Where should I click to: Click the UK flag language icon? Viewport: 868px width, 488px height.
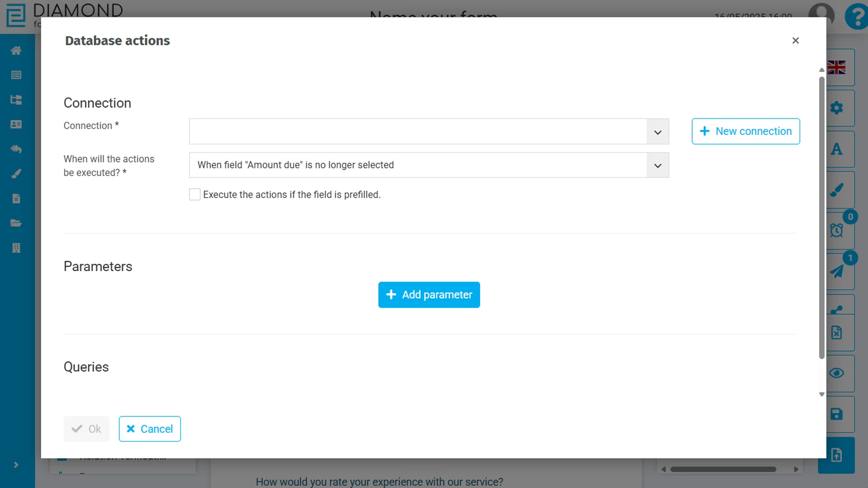(836, 67)
